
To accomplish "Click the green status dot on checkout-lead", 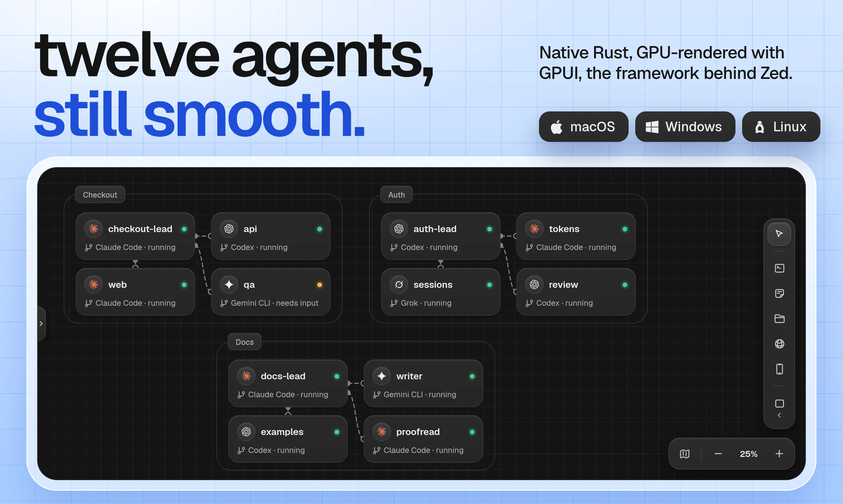I will tap(184, 229).
